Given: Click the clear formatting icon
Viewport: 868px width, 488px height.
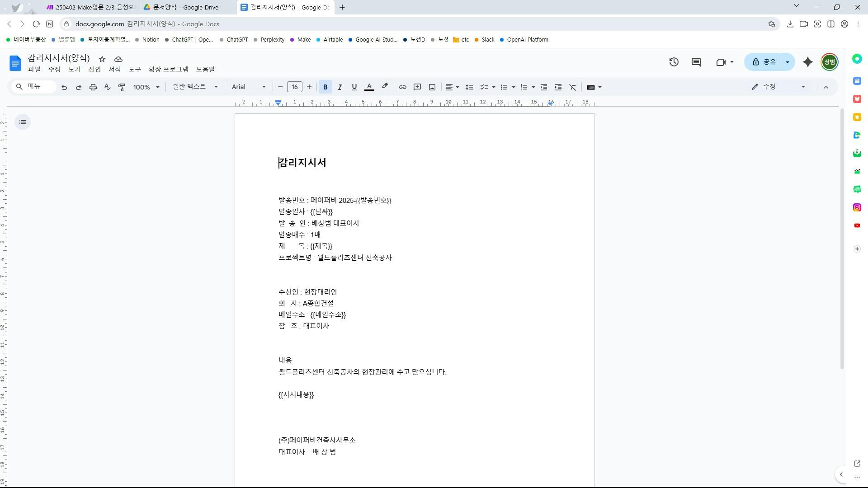Looking at the screenshot, I should click(573, 87).
